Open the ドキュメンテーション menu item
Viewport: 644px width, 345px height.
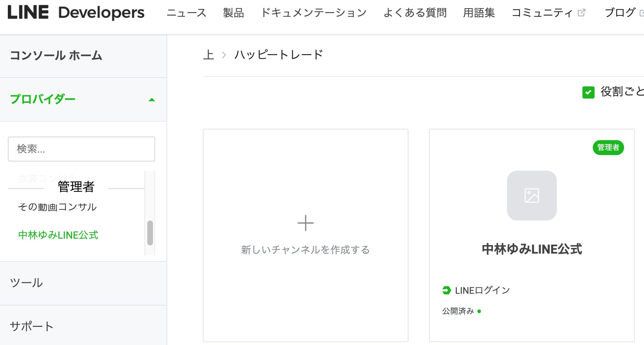pos(314,13)
